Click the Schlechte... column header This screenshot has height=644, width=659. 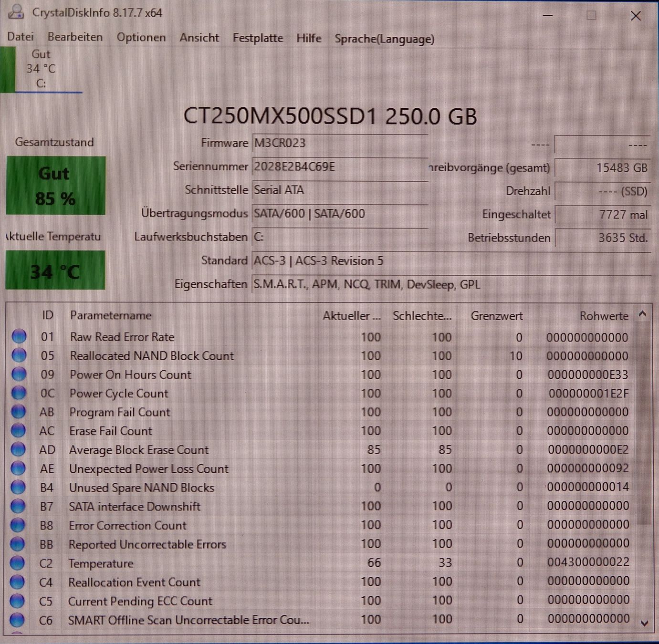coord(422,316)
